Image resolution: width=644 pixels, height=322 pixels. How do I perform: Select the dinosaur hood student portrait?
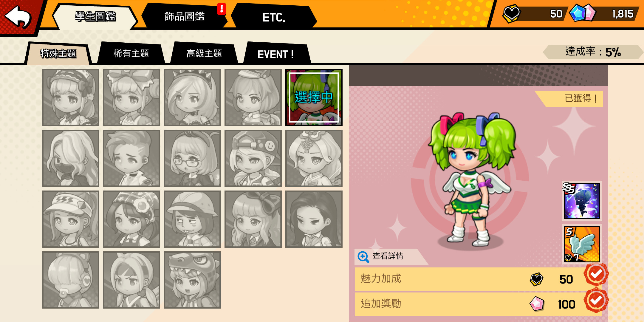(192, 280)
